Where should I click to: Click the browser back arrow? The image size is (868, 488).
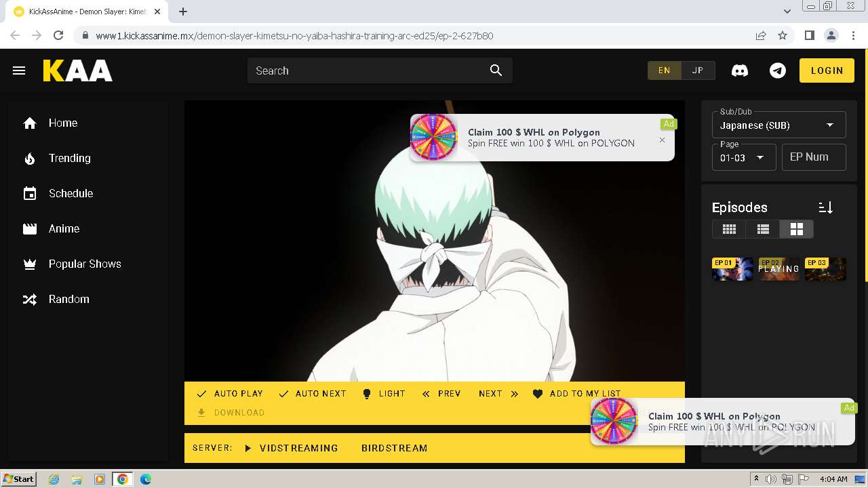pyautogui.click(x=15, y=35)
